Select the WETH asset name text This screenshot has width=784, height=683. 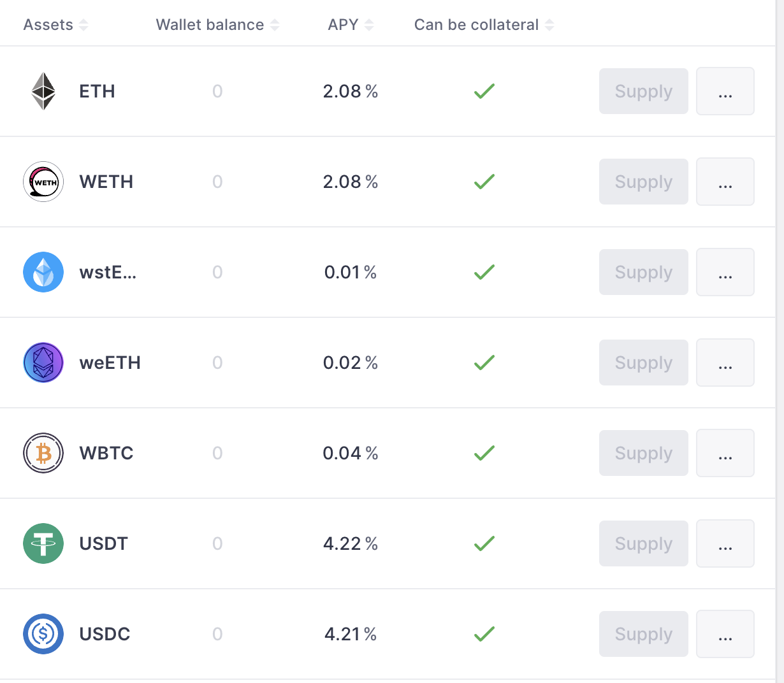pyautogui.click(x=106, y=182)
